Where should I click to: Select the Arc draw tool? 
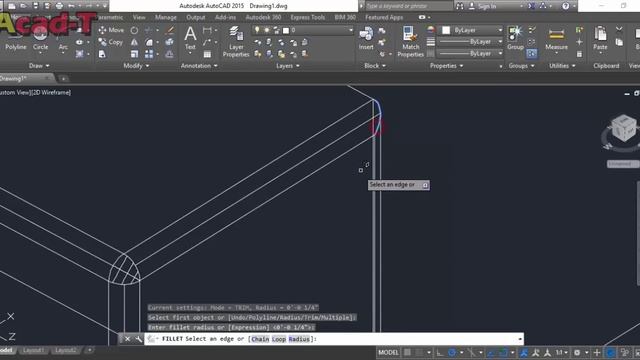63,41
